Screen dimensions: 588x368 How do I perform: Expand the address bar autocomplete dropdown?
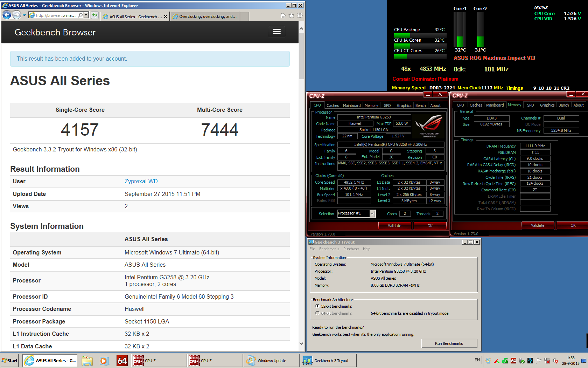pos(86,15)
